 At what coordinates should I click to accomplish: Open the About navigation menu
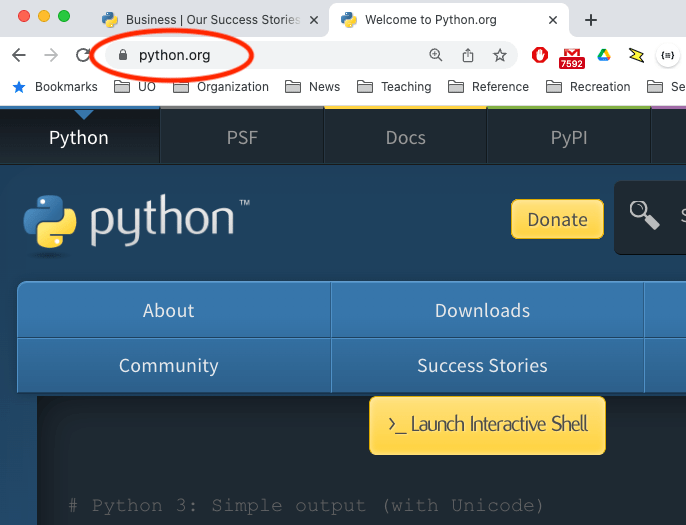coord(174,310)
